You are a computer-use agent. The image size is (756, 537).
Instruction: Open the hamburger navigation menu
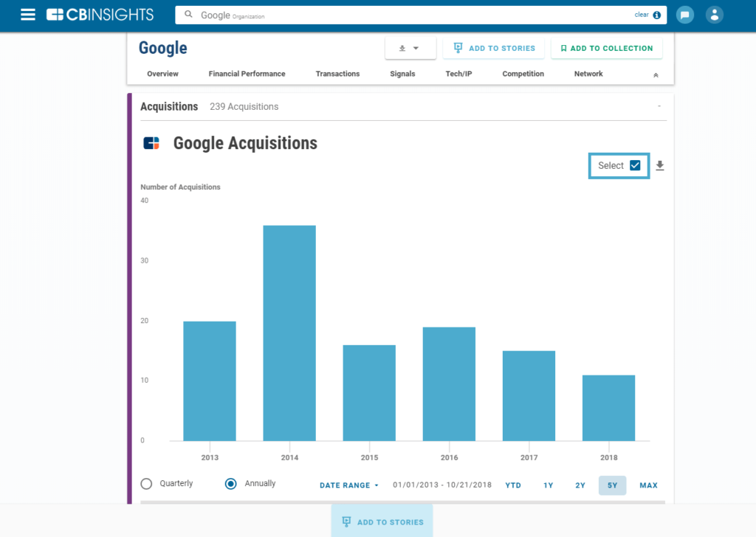pyautogui.click(x=28, y=15)
